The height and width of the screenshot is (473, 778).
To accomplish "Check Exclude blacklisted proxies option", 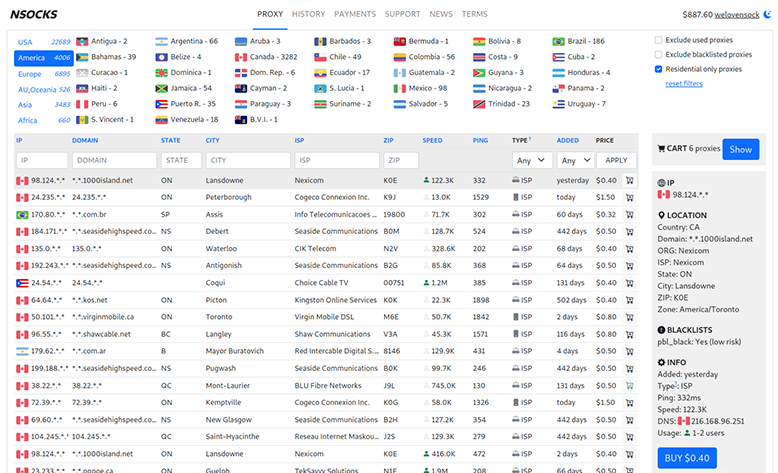I will coord(658,55).
